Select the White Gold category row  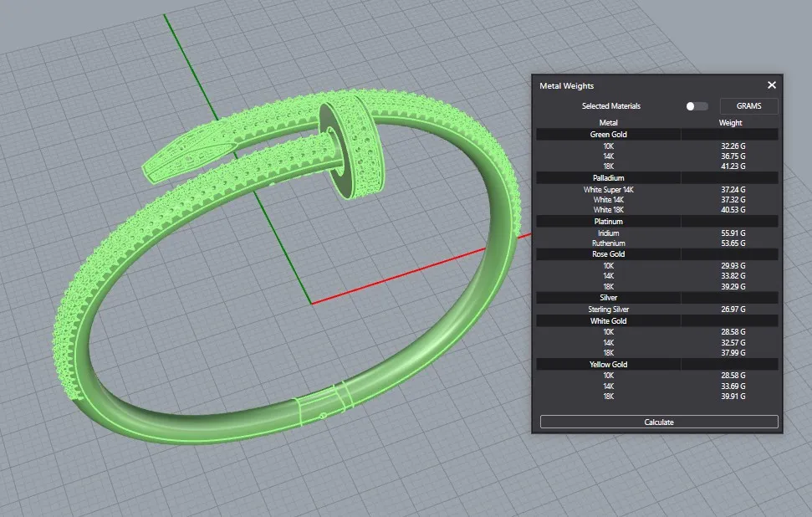pyautogui.click(x=657, y=321)
